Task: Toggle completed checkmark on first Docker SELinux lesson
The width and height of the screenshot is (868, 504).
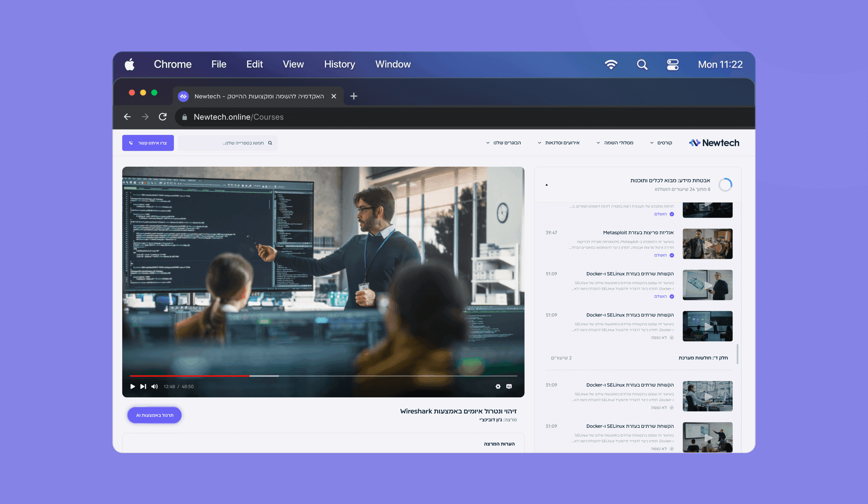Action: pyautogui.click(x=672, y=297)
